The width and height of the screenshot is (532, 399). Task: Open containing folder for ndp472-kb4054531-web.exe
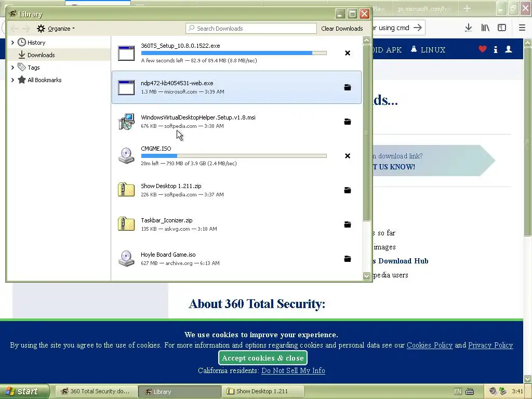click(x=348, y=87)
